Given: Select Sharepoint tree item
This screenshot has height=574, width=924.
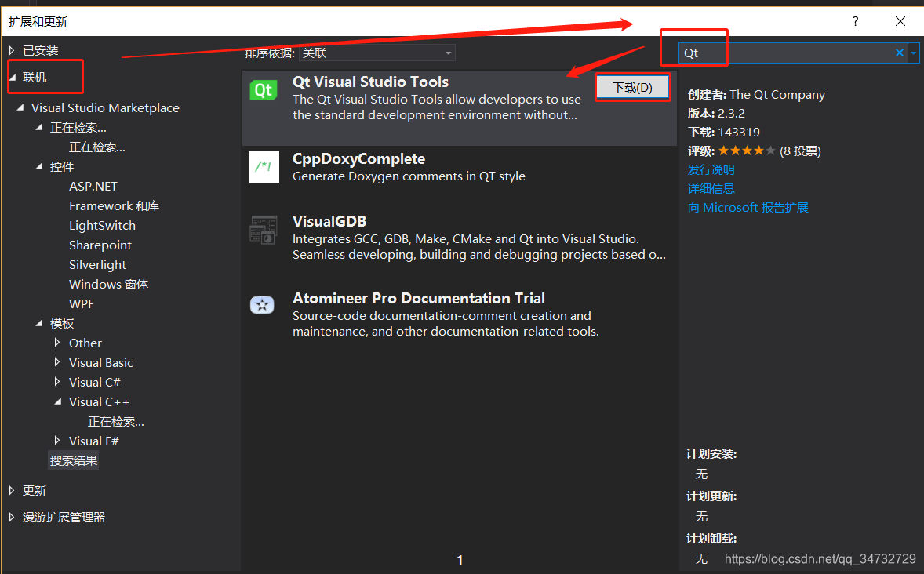Looking at the screenshot, I should coord(100,245).
